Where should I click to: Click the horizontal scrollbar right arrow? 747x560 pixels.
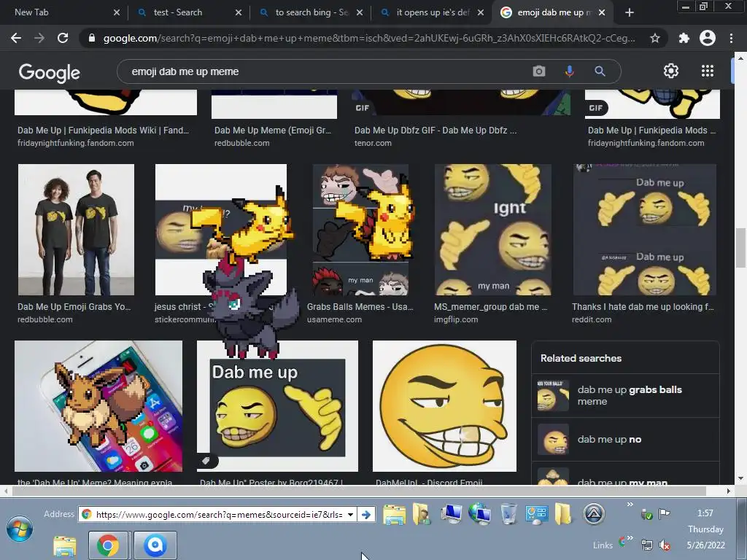point(728,491)
